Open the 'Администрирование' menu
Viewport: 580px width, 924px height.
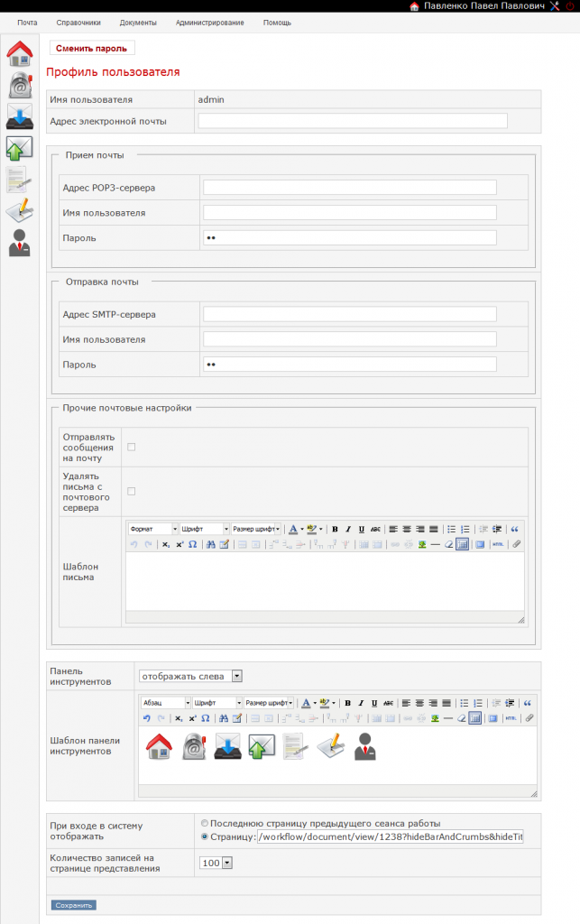[209, 23]
